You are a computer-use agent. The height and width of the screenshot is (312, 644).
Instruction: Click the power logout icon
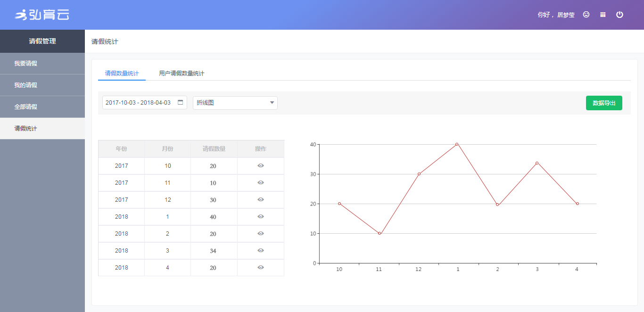[619, 15]
